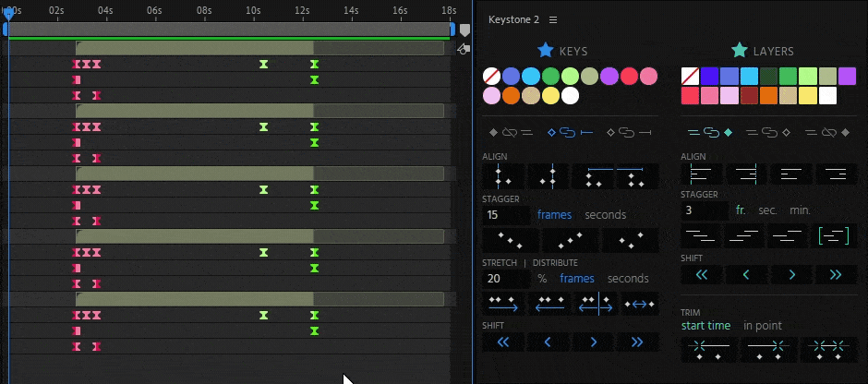This screenshot has width=868, height=384.
Task: Align layers out points to right
Action: [746, 174]
